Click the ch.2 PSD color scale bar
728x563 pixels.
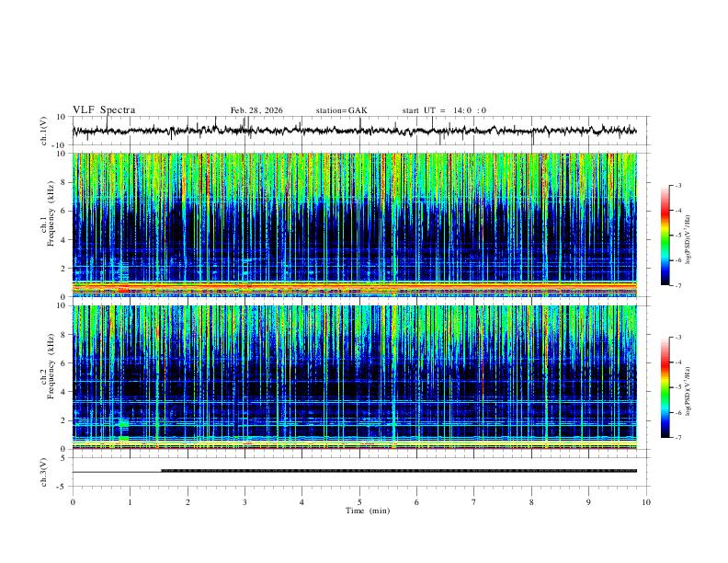(x=665, y=387)
